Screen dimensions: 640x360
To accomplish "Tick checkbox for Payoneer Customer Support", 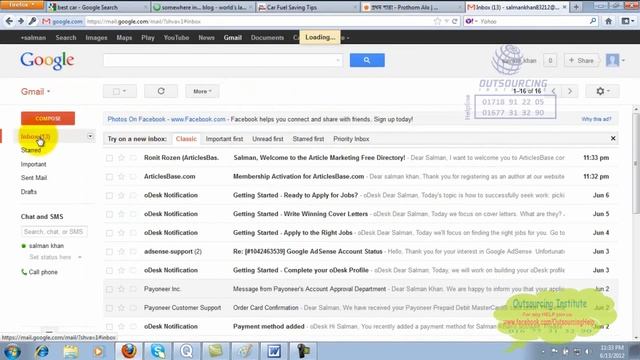I will pyautogui.click(x=109, y=308).
